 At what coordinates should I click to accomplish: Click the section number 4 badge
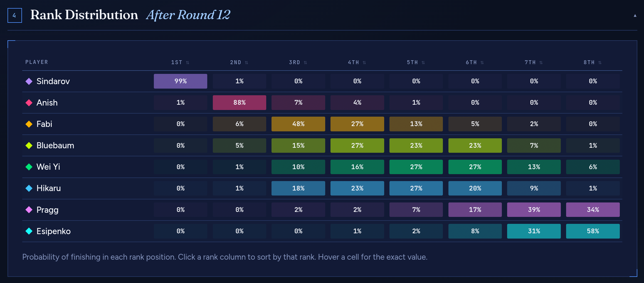[14, 16]
